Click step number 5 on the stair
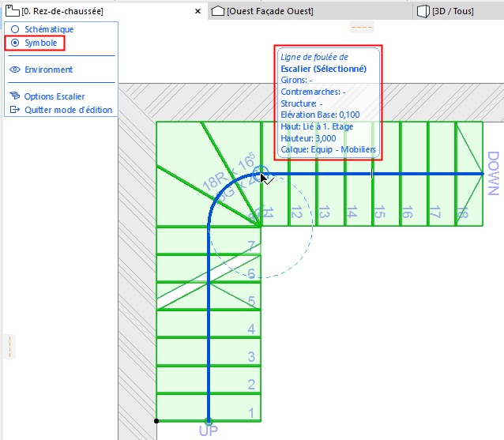Viewport: 504px width, 440px height. (252, 302)
